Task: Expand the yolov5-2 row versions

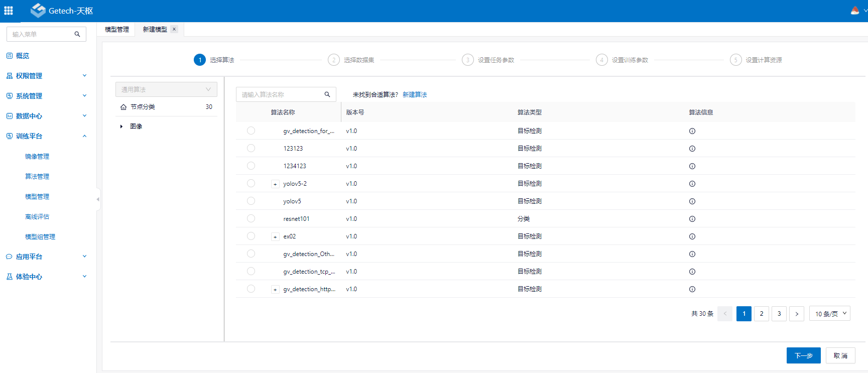Action: 275,184
